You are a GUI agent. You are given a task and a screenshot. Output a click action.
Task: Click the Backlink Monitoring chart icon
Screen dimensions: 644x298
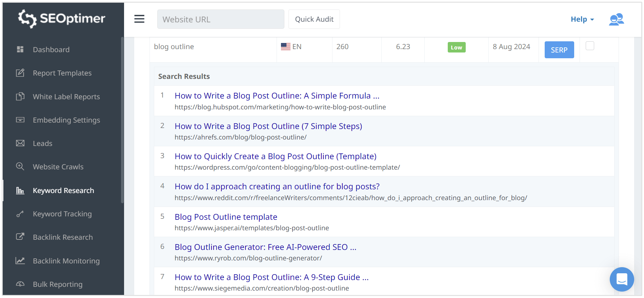20,261
